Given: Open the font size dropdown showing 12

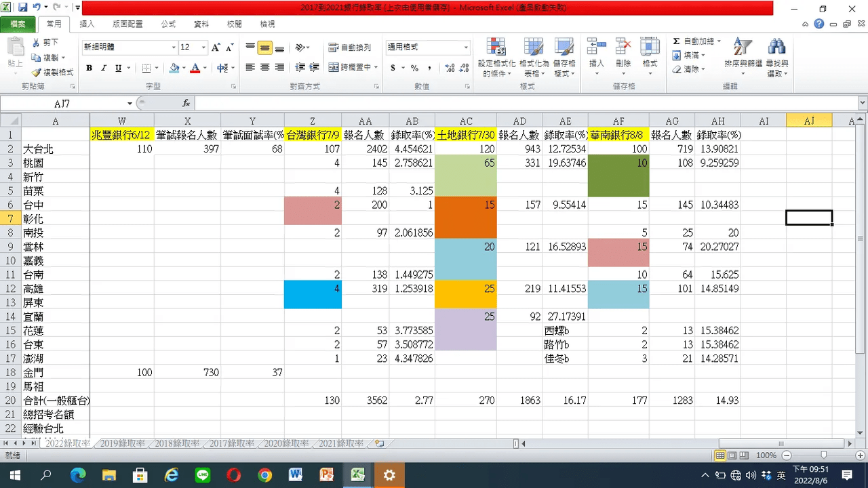Looking at the screenshot, I should click(203, 47).
